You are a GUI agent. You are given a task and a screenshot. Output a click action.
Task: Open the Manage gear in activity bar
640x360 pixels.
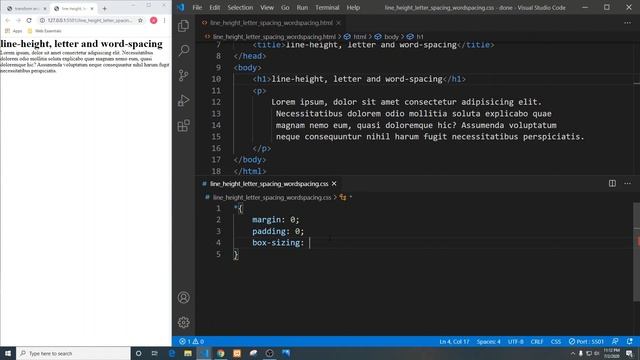point(184,322)
